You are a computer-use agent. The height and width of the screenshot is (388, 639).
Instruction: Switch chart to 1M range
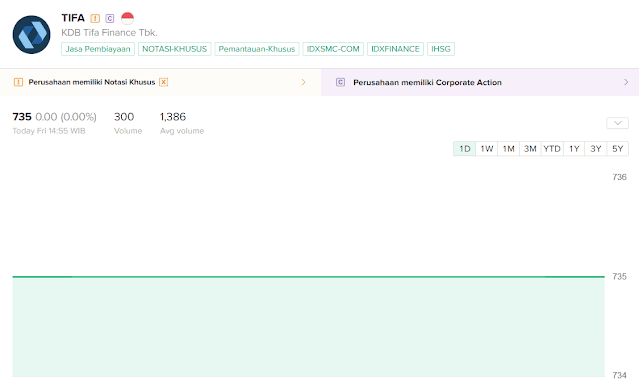[x=509, y=149]
